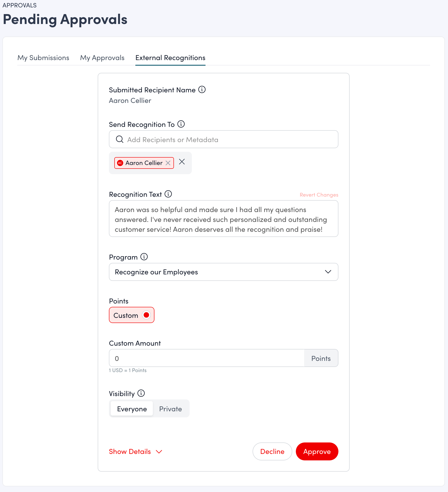
Task: Switch to My Approvals tab
Action: coord(102,58)
